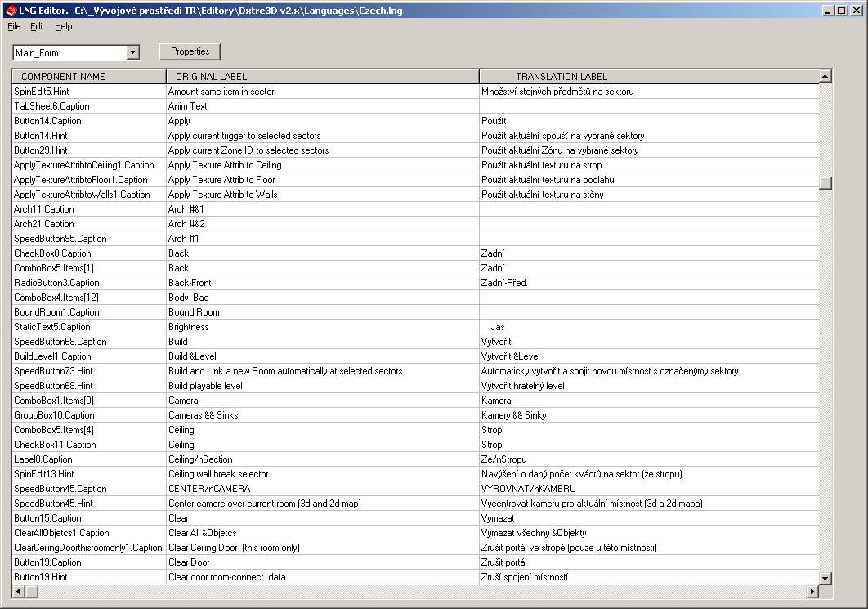Sort by COMPONENT NAME column header
This screenshot has width=868, height=609.
[x=88, y=76]
